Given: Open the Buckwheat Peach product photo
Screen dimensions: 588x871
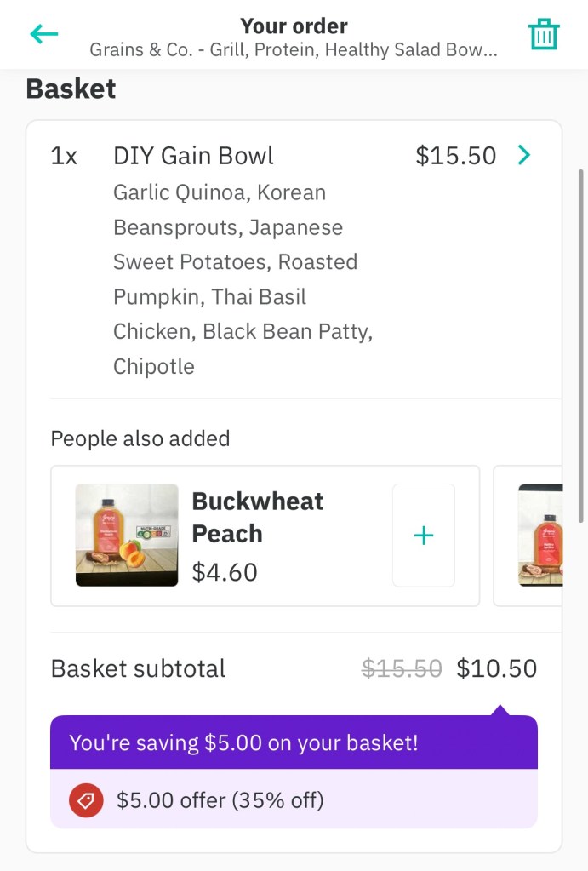Looking at the screenshot, I should 127,536.
